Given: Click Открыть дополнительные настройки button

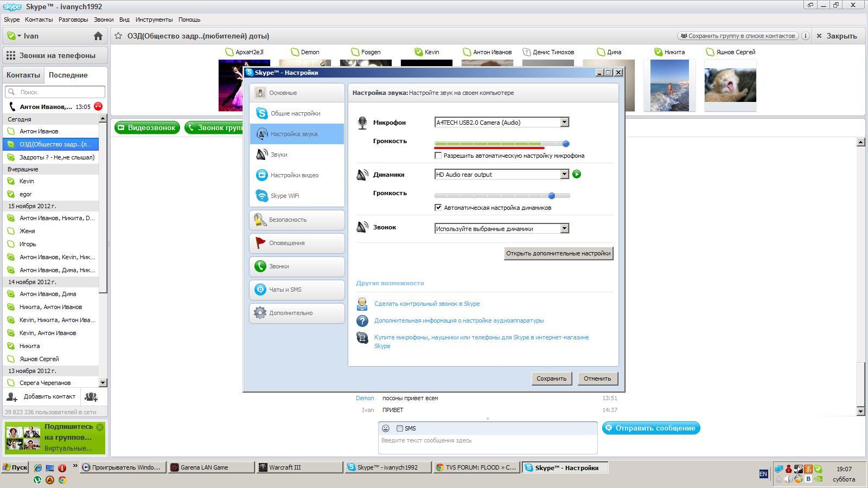Looking at the screenshot, I should (558, 253).
